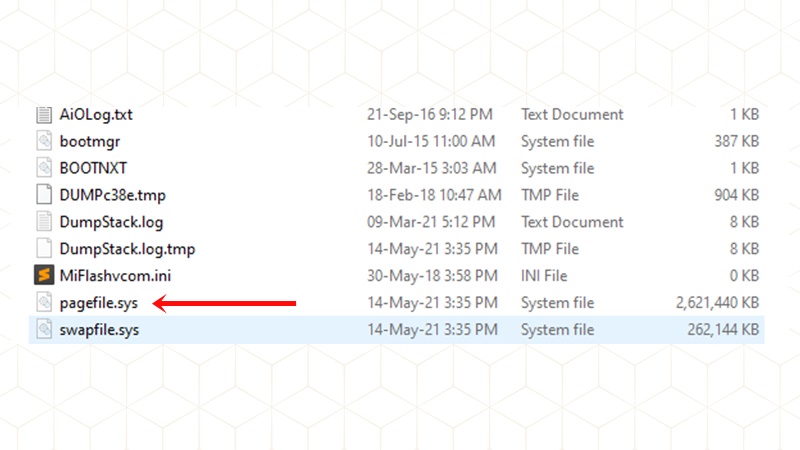The width and height of the screenshot is (800, 450).
Task: Click the 28-Mar-15 3:03 AM date
Action: (x=431, y=168)
